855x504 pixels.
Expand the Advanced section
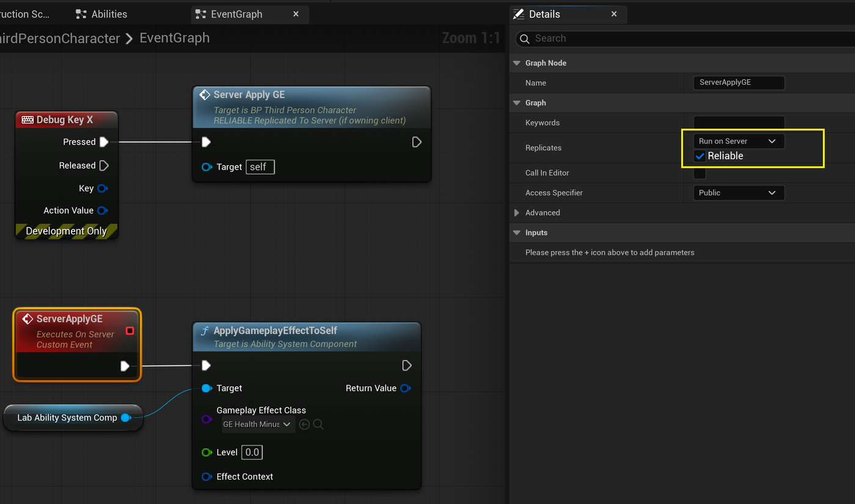click(517, 212)
